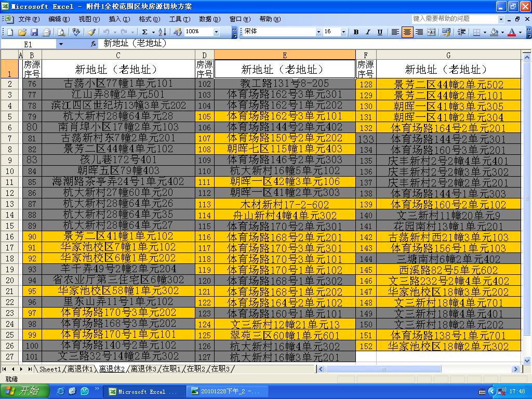Click the 开始 Start button
Viewport: 532px width, 399px height.
point(25,391)
